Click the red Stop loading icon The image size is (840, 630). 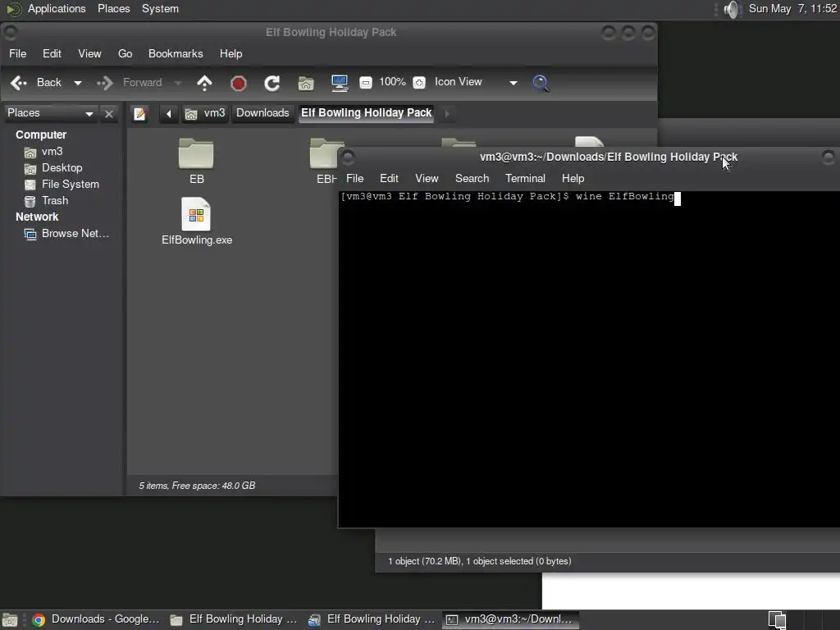coord(239,83)
